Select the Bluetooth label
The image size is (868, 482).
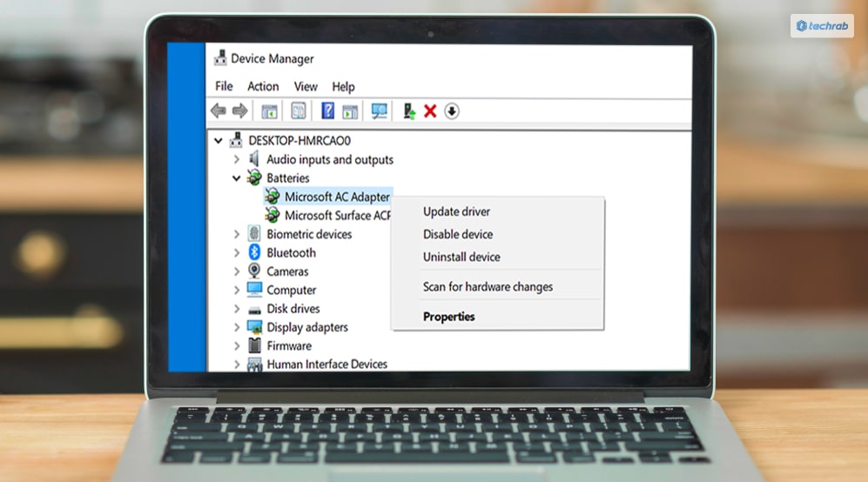tap(291, 253)
